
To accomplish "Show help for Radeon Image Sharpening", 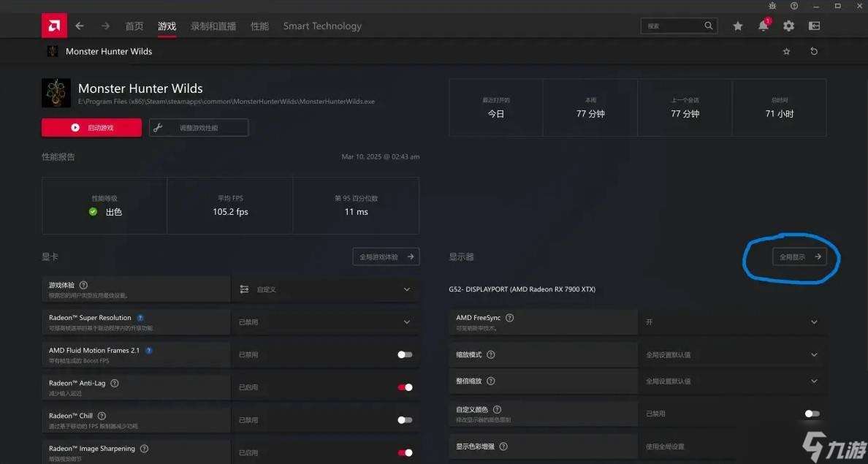I will (144, 449).
